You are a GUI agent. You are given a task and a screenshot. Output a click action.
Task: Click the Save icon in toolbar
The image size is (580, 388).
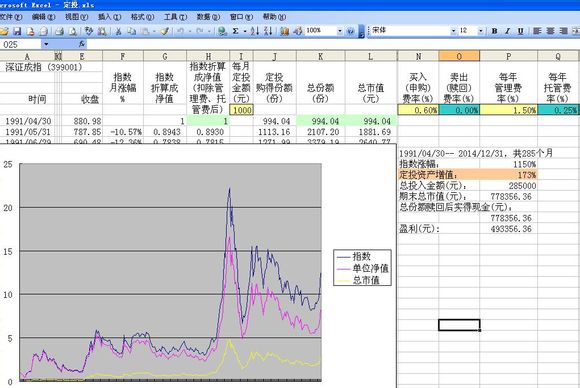pos(17,31)
